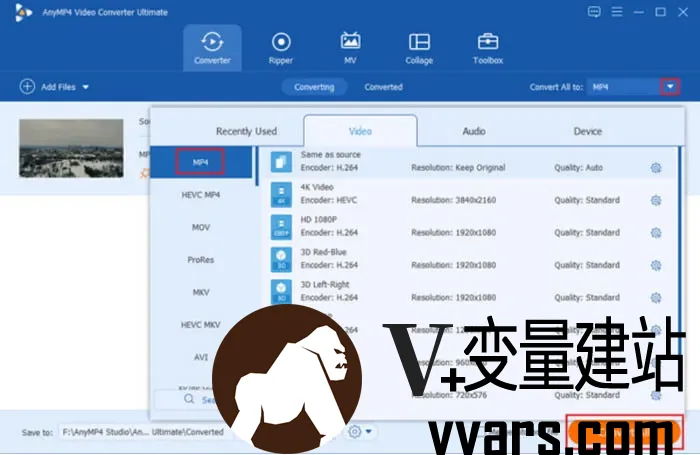Click the video file thumbnail
The height and width of the screenshot is (455, 700).
71,148
